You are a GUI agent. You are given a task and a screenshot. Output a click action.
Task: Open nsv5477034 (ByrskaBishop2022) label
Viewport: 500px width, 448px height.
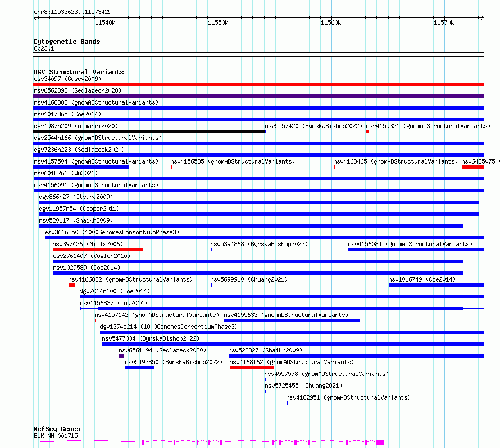(151, 338)
